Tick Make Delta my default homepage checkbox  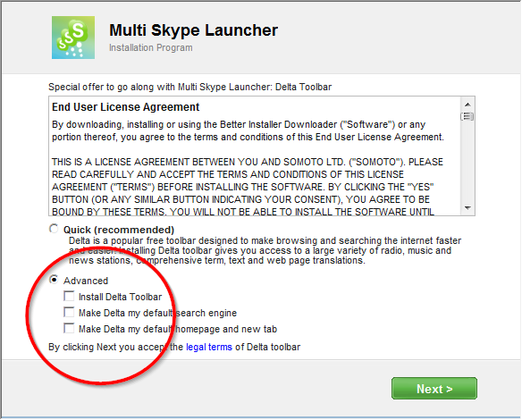[x=69, y=328]
